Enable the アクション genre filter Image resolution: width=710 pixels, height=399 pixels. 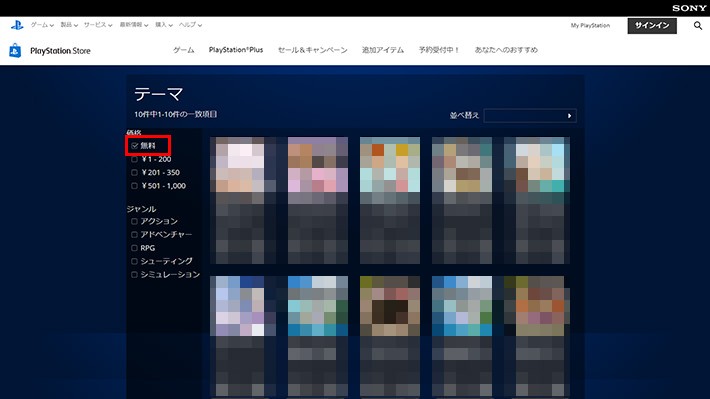click(134, 221)
